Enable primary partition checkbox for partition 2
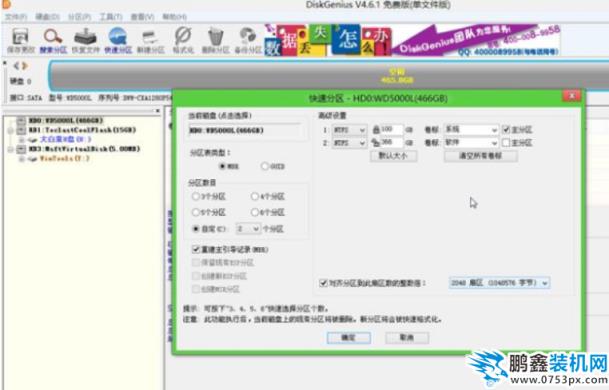This screenshot has width=609, height=390. (x=506, y=143)
